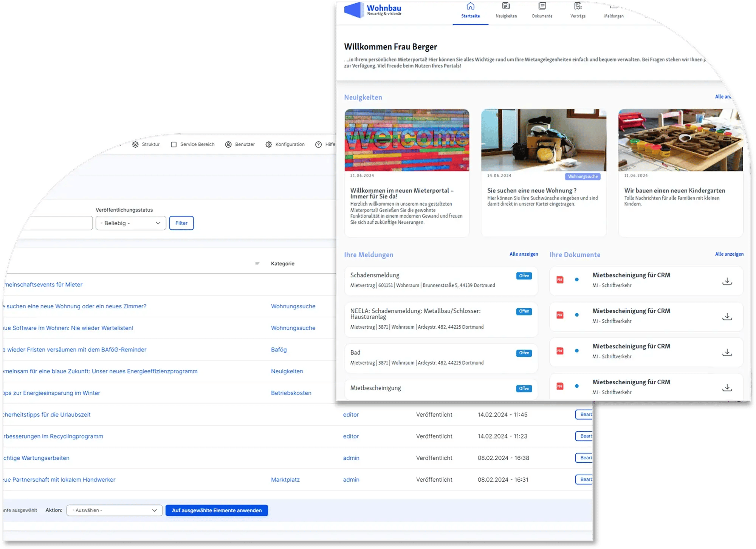Open the Struktur layers icon
This screenshot has height=549, width=756.
[135, 144]
